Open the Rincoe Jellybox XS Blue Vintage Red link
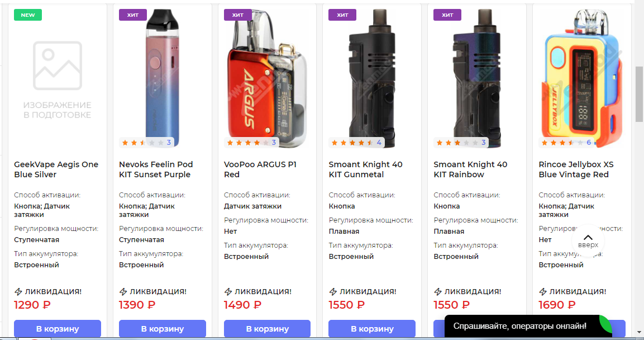This screenshot has height=340, width=644. click(576, 169)
